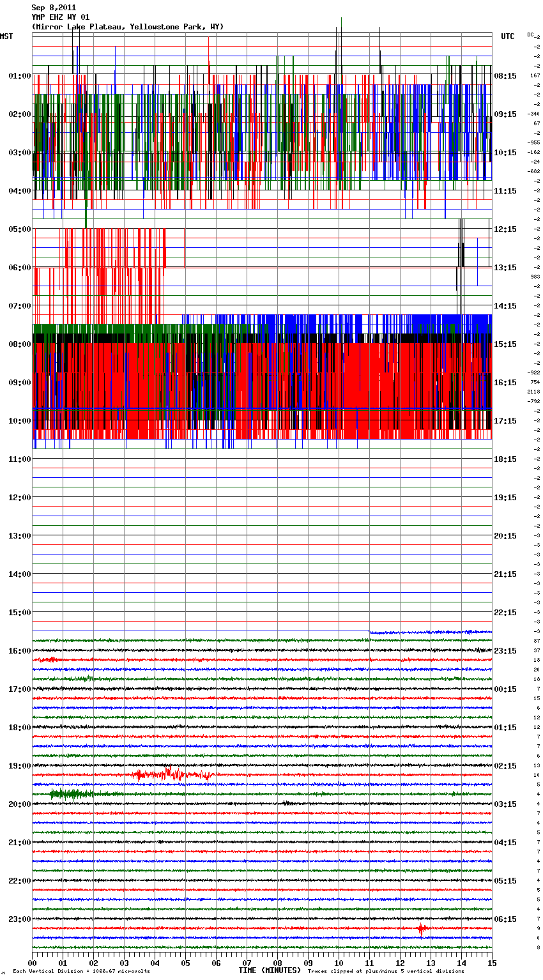Select minute '10' on the bottom axis
Image resolution: width=543 pixels, height=980 pixels.
click(x=339, y=963)
